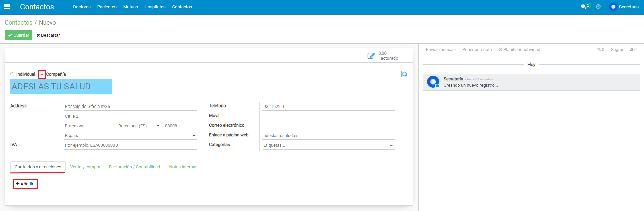Click Poner una nota

click(x=477, y=50)
